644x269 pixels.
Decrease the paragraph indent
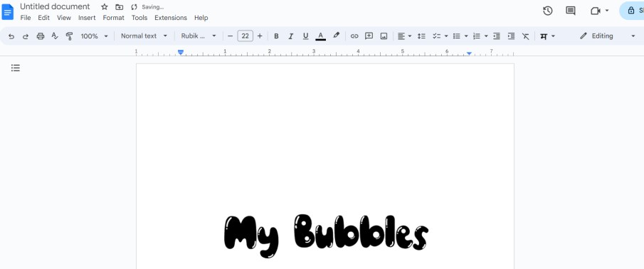point(497,36)
